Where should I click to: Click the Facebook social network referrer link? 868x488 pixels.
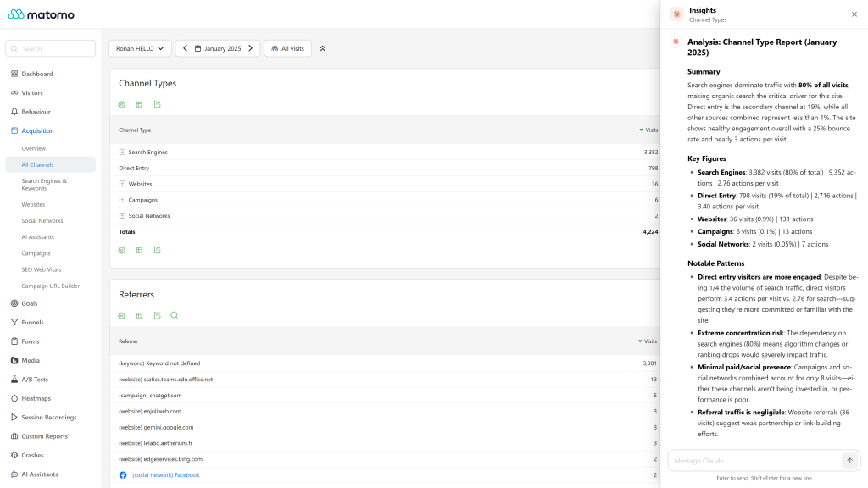[165, 474]
